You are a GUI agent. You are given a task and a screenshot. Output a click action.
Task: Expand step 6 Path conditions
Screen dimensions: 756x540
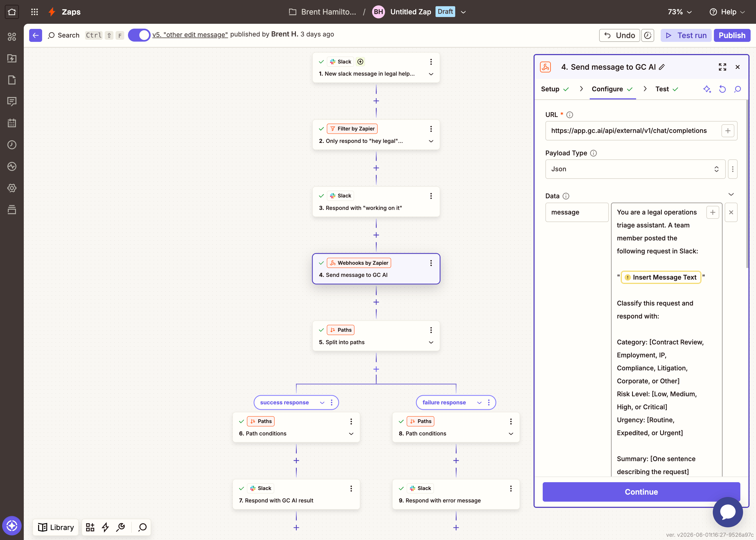[x=351, y=434]
